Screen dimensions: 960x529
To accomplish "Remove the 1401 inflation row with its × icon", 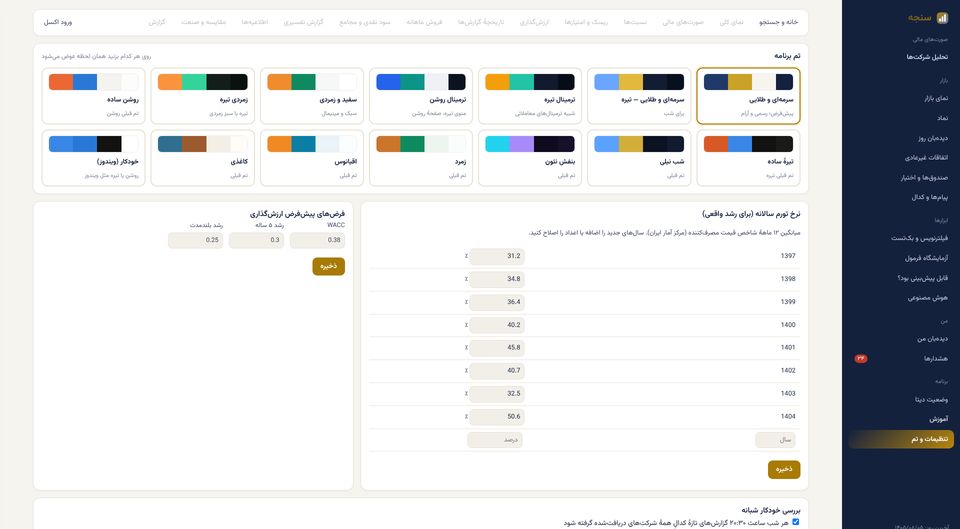I will [467, 348].
